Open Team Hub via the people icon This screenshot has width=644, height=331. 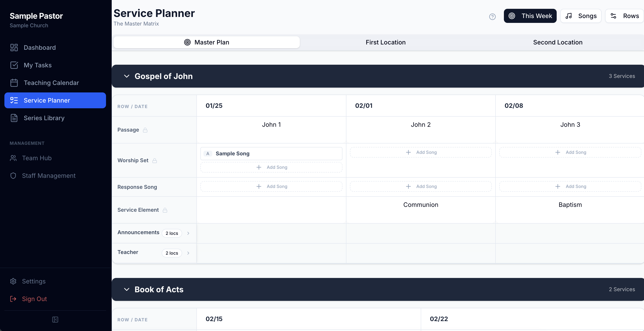13,158
